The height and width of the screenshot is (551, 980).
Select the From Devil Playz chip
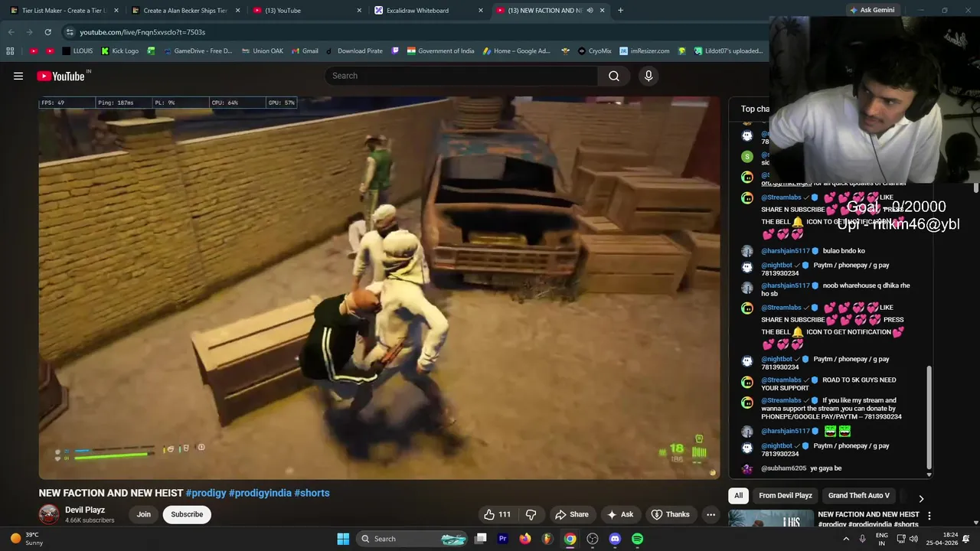click(x=786, y=496)
